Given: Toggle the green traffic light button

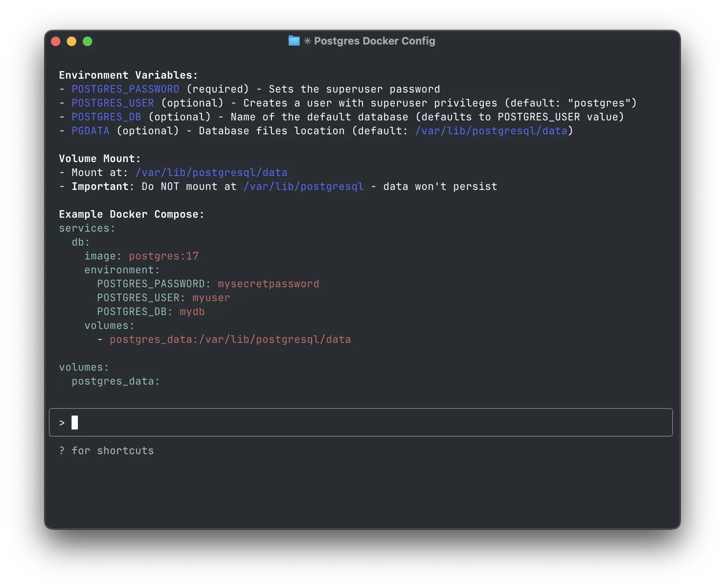Looking at the screenshot, I should coord(87,41).
